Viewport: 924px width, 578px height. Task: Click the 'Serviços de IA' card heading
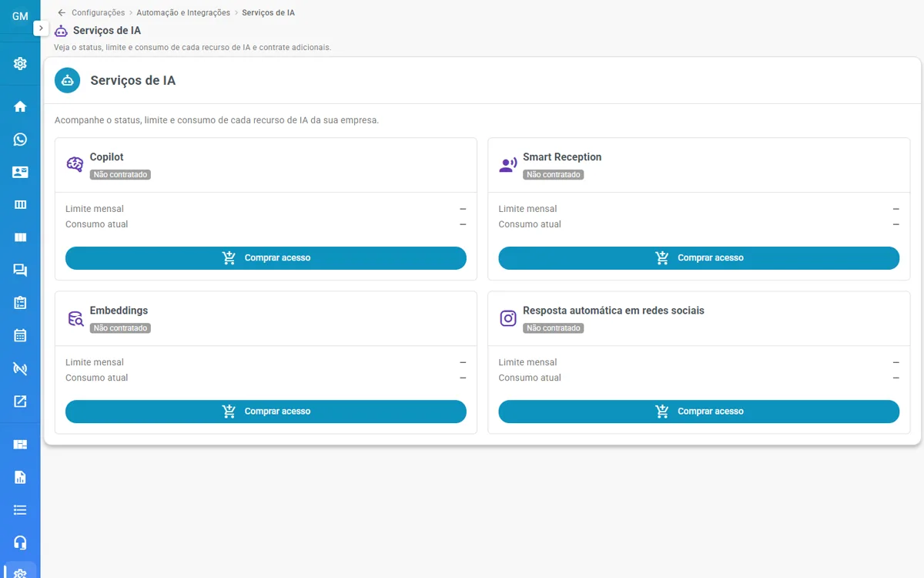point(133,80)
